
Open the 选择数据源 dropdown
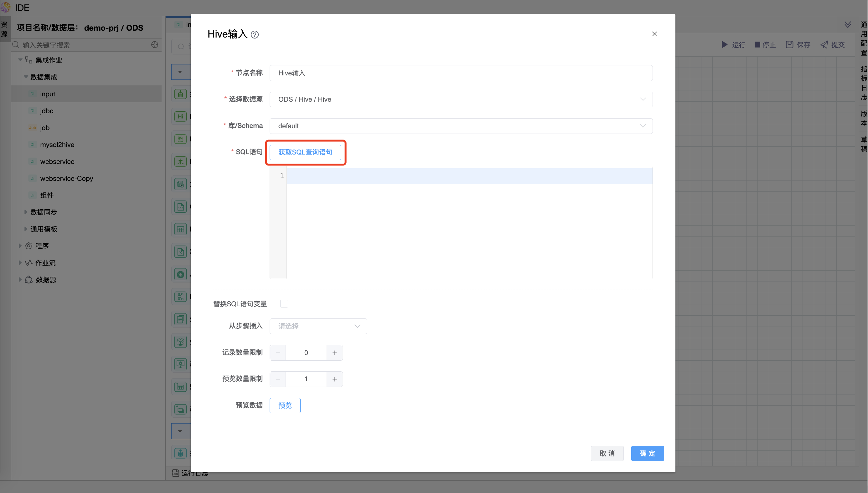(x=461, y=99)
